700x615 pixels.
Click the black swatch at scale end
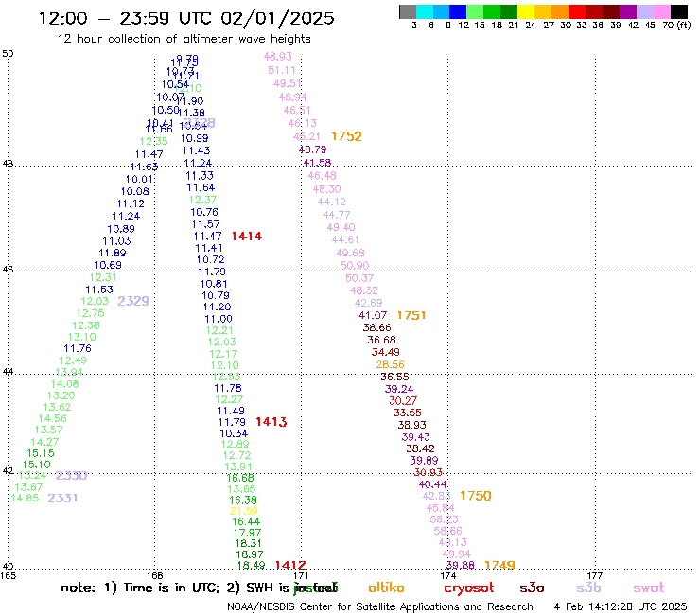(678, 11)
